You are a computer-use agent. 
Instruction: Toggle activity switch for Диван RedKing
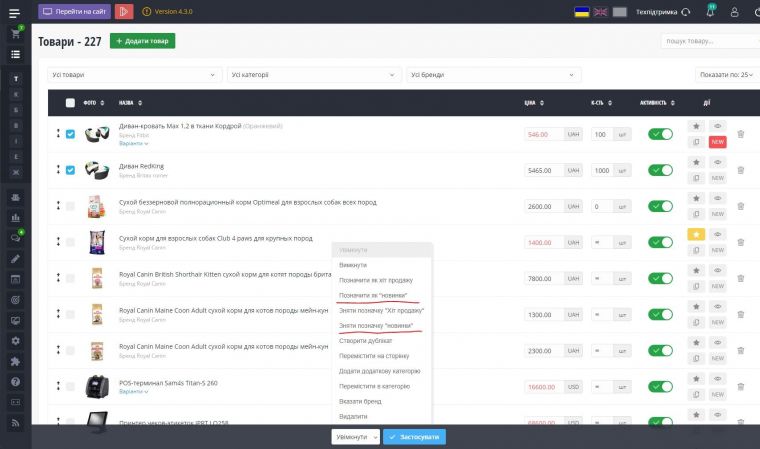(x=660, y=170)
